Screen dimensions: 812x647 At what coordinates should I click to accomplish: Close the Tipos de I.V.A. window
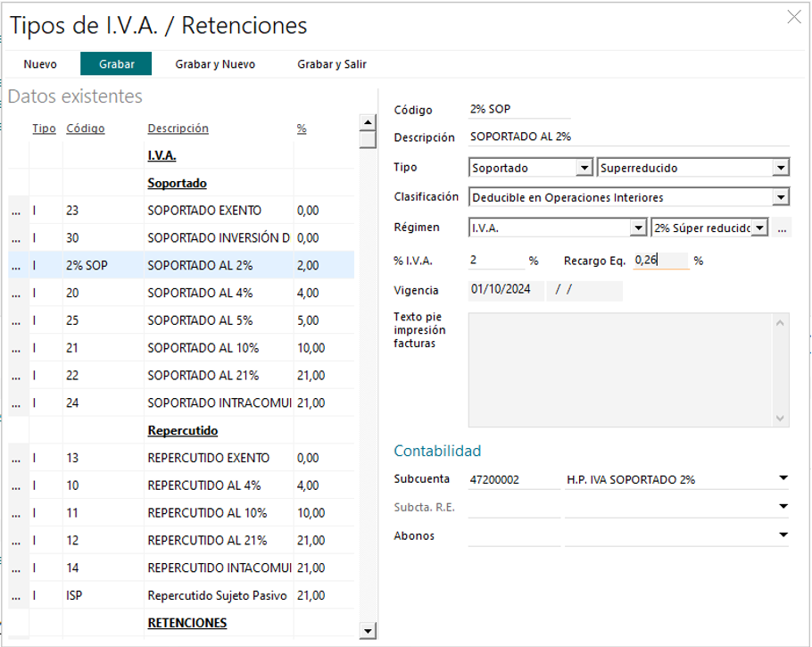point(794,17)
